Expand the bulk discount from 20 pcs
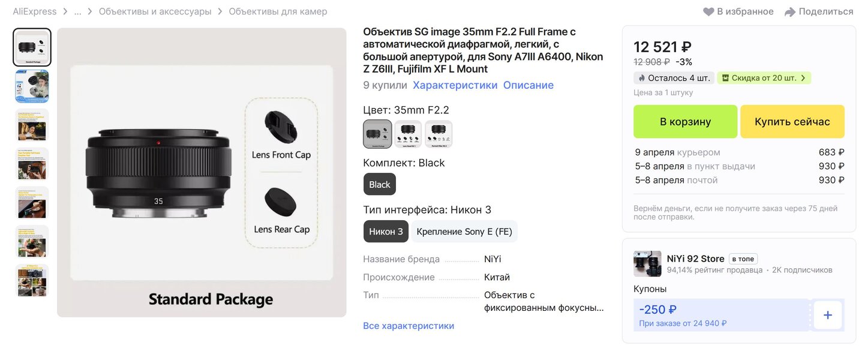 tap(764, 78)
